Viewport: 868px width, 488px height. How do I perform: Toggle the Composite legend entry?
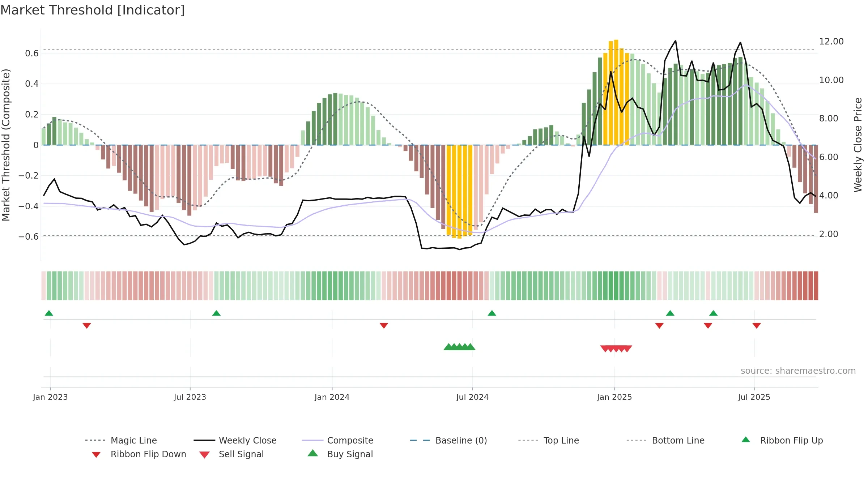tap(337, 440)
